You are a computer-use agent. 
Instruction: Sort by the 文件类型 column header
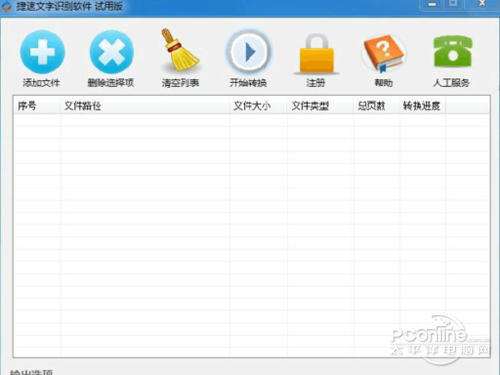coord(320,106)
